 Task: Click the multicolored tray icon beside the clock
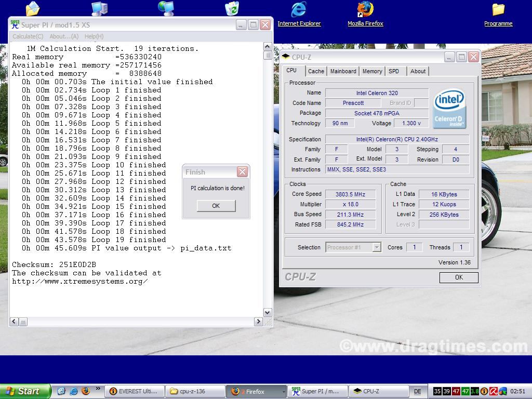pyautogui.click(x=502, y=392)
